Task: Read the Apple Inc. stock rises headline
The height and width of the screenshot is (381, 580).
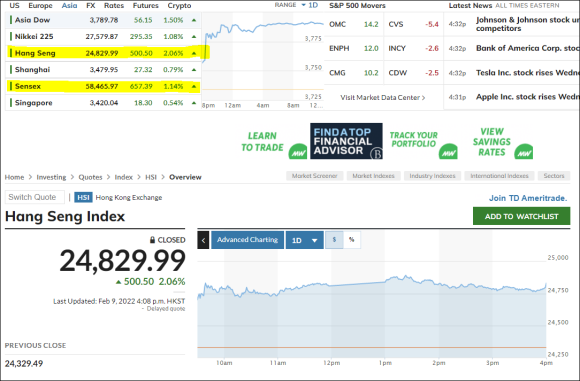Action: pos(527,97)
